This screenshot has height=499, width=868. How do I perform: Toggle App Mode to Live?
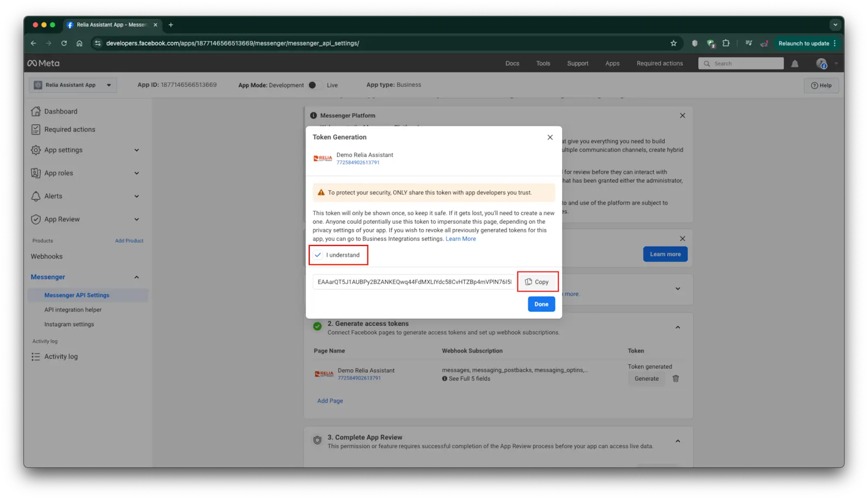(313, 85)
